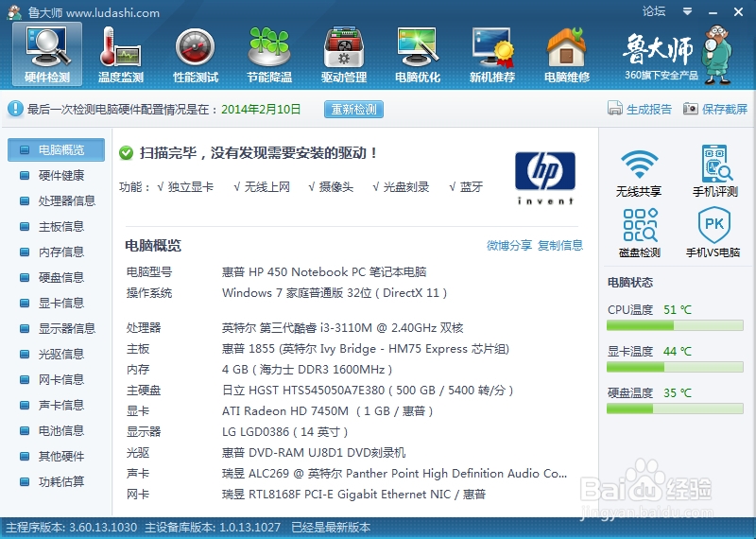The image size is (756, 539).
Task: Open 手机VS电脑 PK shield icon
Action: coord(713,233)
